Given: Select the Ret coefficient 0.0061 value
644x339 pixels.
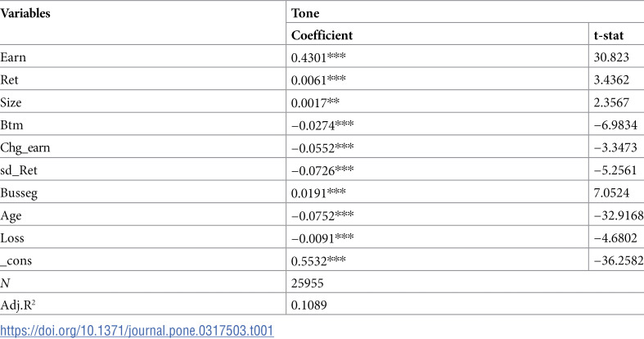Looking at the screenshot, I should 318,79.
